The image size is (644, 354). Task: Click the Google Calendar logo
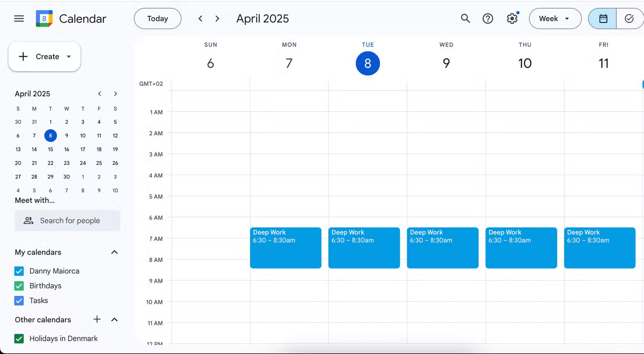pyautogui.click(x=44, y=18)
